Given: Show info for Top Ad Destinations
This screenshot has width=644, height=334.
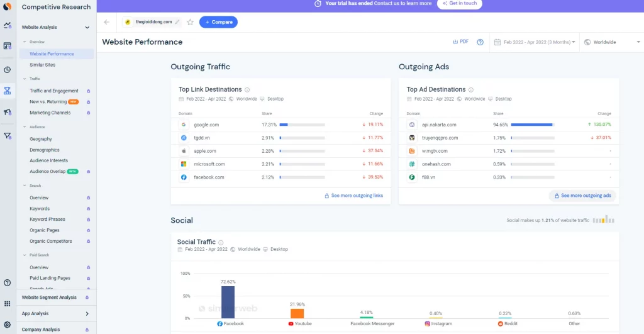Looking at the screenshot, I should 471,89.
